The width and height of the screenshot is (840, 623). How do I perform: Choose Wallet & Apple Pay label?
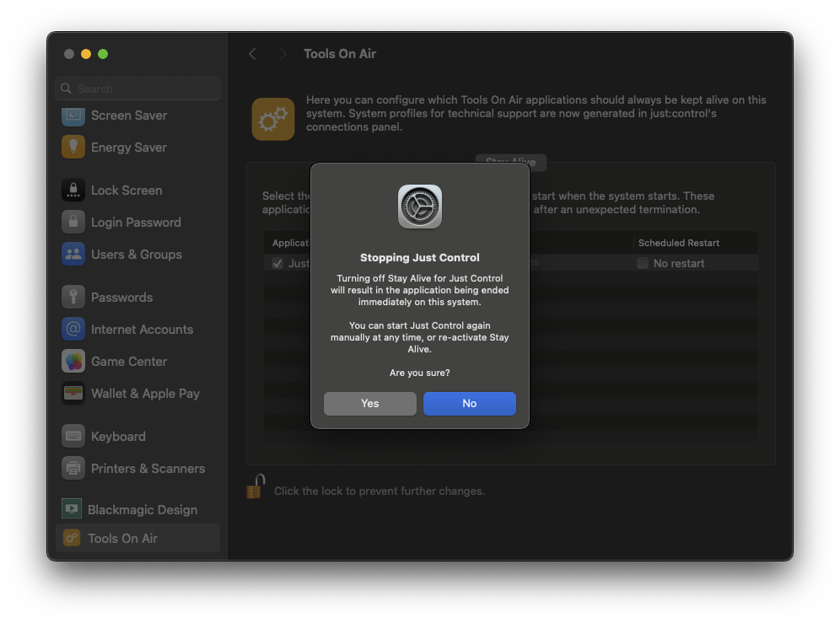pyautogui.click(x=145, y=394)
